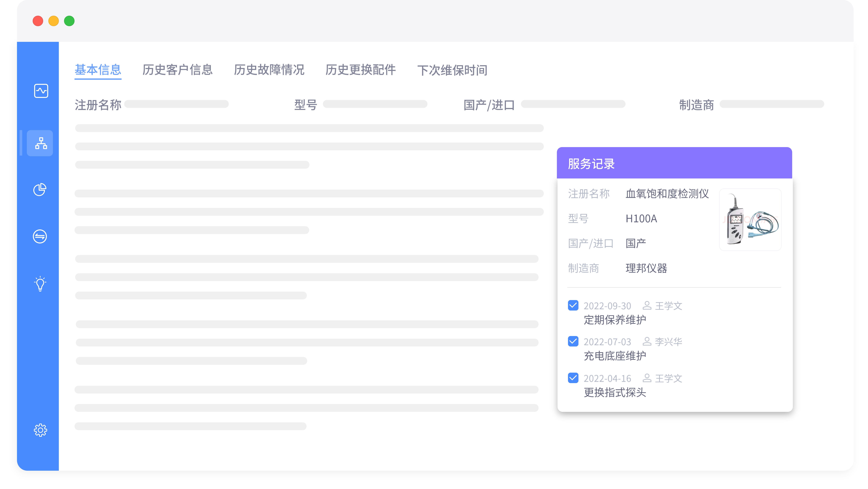This screenshot has height=489, width=868.
Task: Toggle checkbox for 2022-09-30 record
Action: [x=573, y=305]
